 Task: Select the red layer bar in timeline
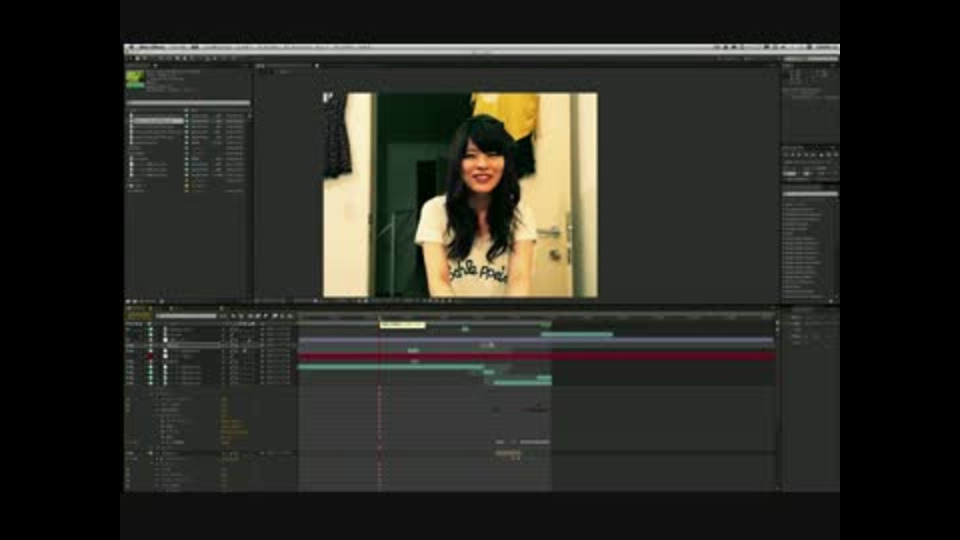(537, 356)
